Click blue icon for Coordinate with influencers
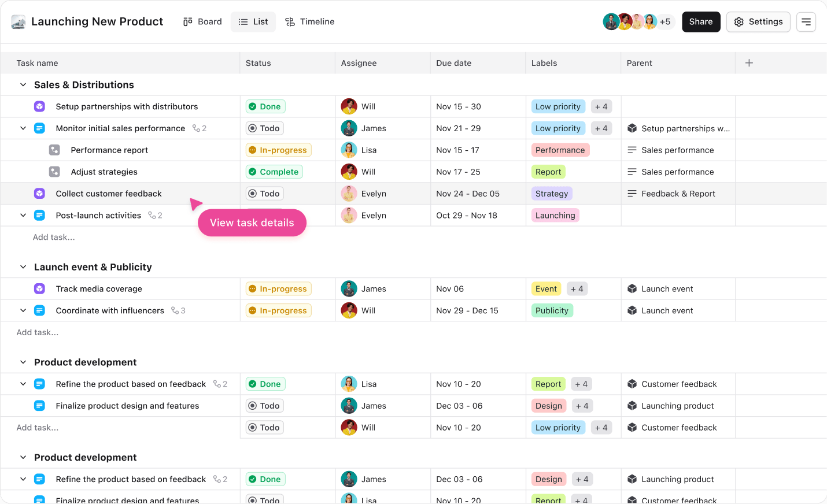The height and width of the screenshot is (504, 827). pos(39,311)
